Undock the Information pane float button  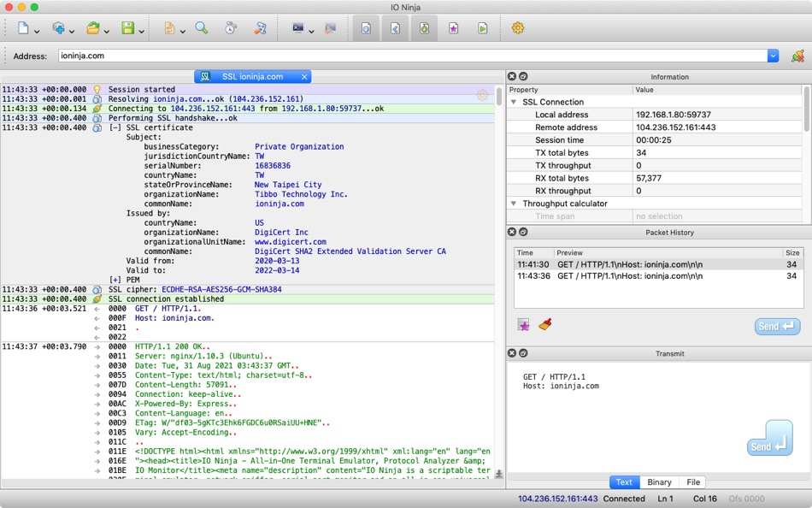click(523, 76)
